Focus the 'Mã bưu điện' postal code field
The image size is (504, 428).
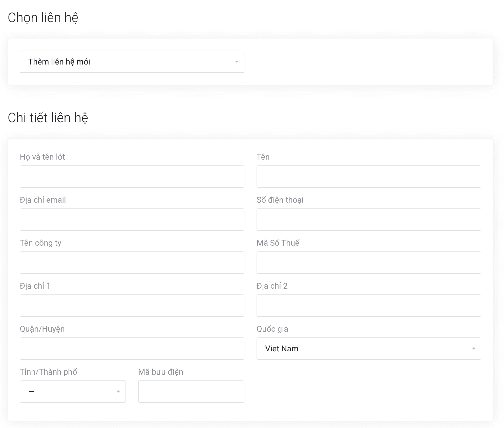pyautogui.click(x=191, y=392)
